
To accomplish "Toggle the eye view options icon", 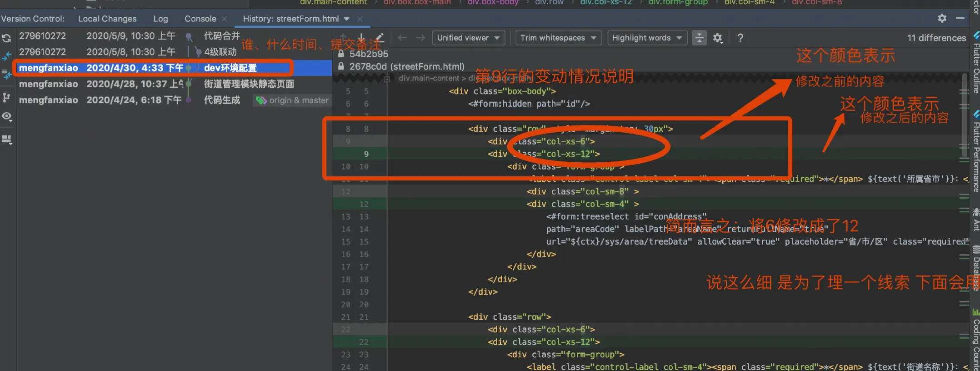I will click(x=6, y=116).
